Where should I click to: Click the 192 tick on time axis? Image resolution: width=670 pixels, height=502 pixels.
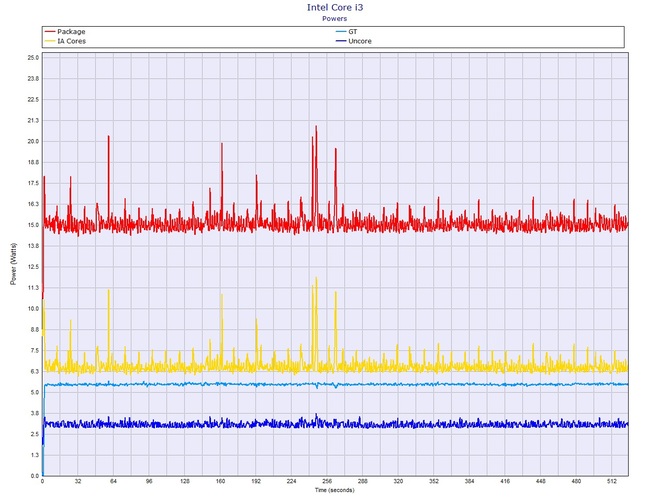(x=256, y=481)
